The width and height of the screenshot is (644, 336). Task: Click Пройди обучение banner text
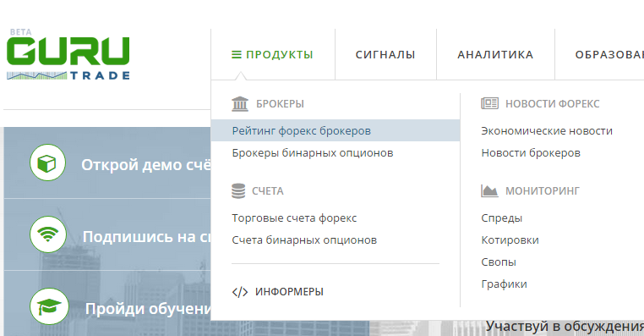point(148,309)
